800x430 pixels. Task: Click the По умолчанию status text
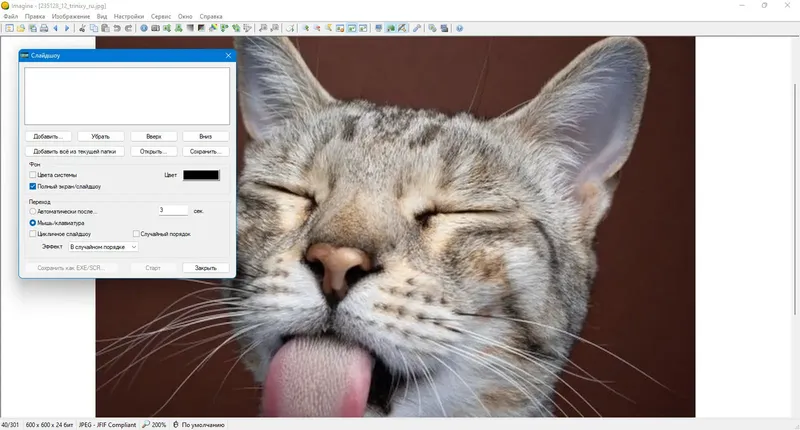pyautogui.click(x=203, y=424)
